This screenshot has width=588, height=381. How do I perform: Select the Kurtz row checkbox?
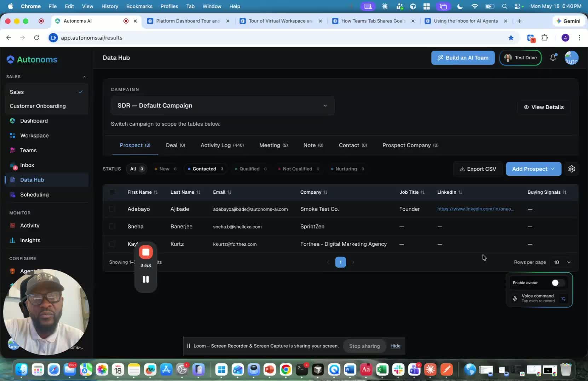112,244
